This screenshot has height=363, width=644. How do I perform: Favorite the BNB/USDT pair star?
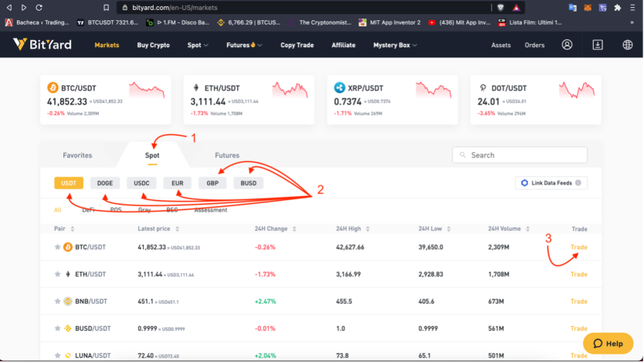pyautogui.click(x=57, y=301)
